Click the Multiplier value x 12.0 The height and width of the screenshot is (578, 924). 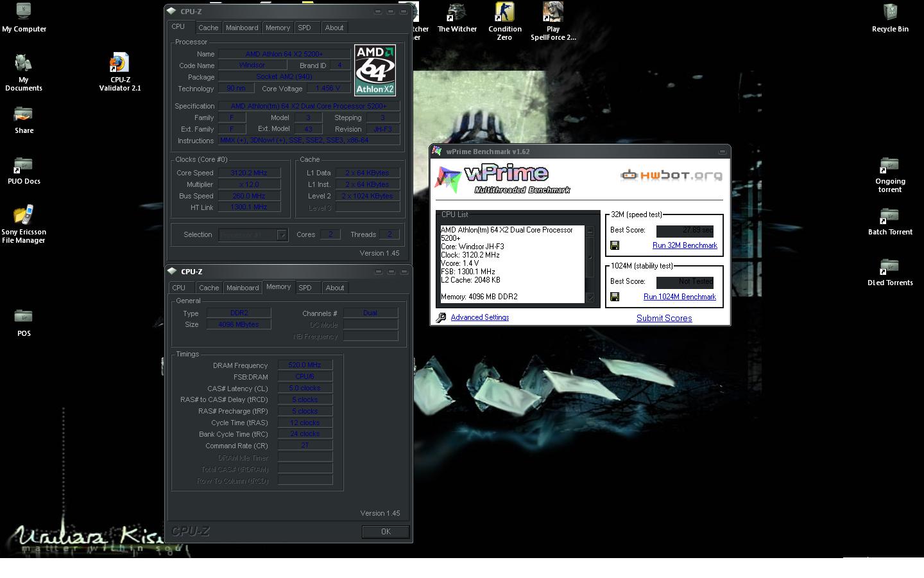(249, 184)
